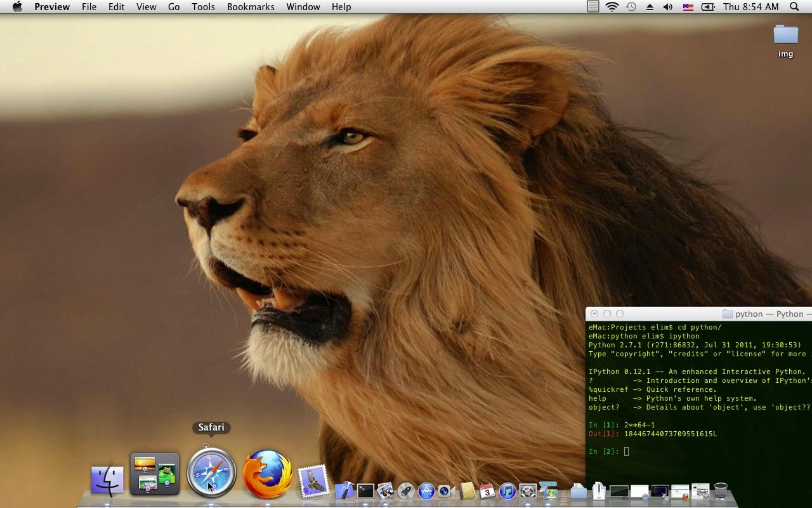Close the python Terminal window
This screenshot has height=508, width=812.
(x=594, y=314)
